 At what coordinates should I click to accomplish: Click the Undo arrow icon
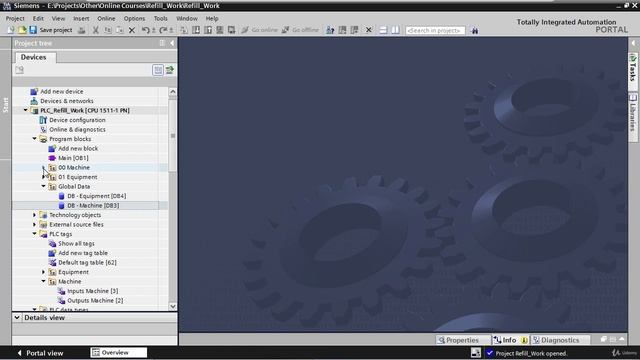(145, 30)
